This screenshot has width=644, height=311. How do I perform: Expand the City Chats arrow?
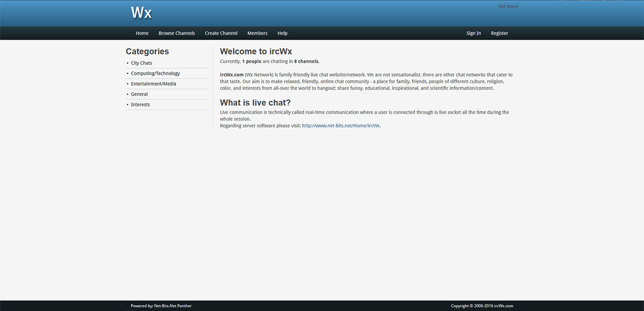(128, 63)
